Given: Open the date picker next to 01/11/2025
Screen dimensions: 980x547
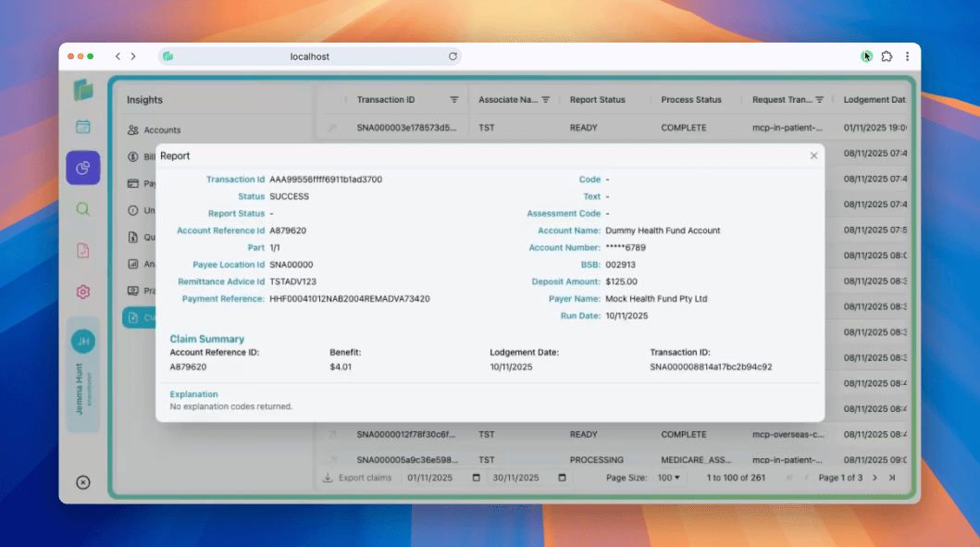Looking at the screenshot, I should click(475, 478).
